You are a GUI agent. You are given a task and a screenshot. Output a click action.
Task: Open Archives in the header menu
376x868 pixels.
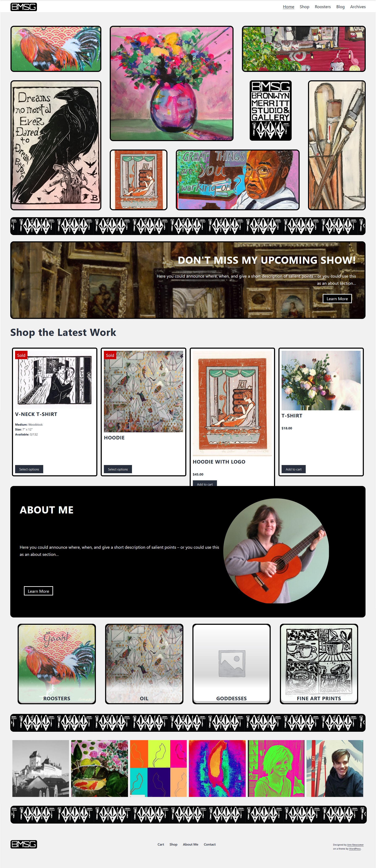click(358, 7)
